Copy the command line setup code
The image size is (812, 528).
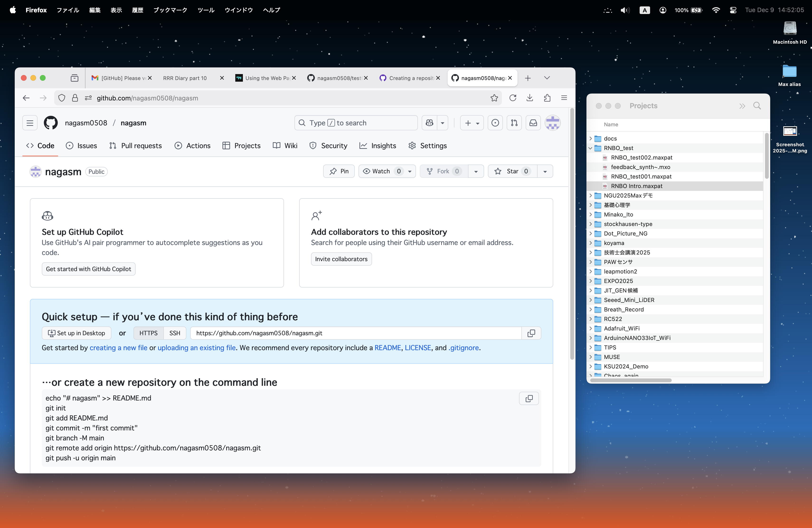click(529, 398)
